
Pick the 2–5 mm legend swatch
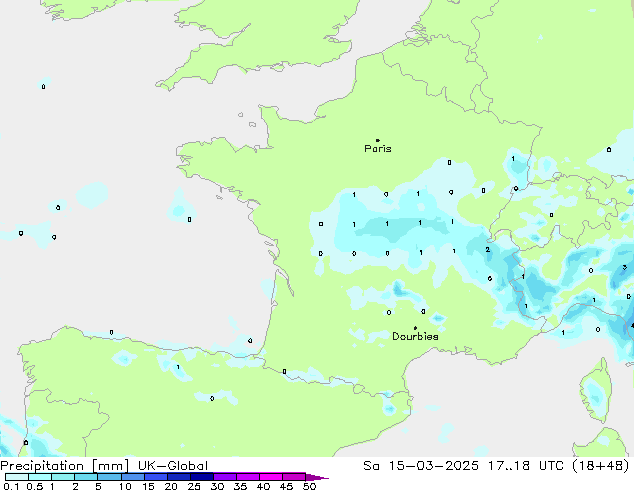[86, 477]
